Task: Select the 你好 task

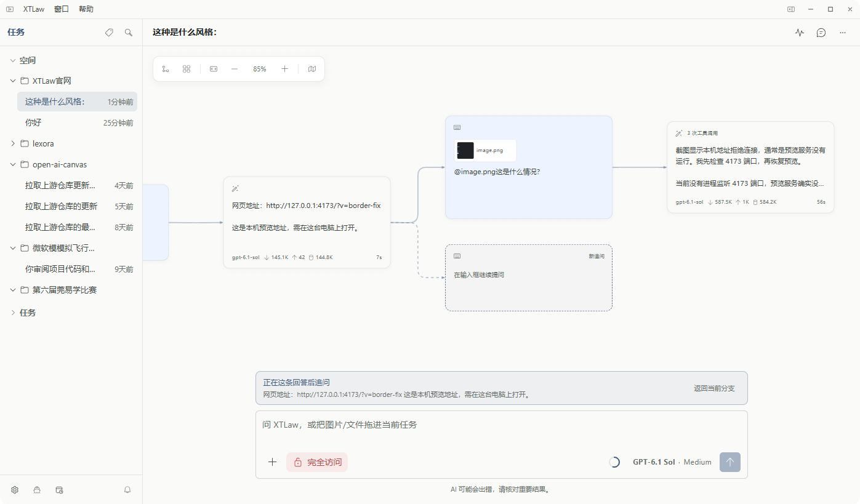Action: (78, 122)
